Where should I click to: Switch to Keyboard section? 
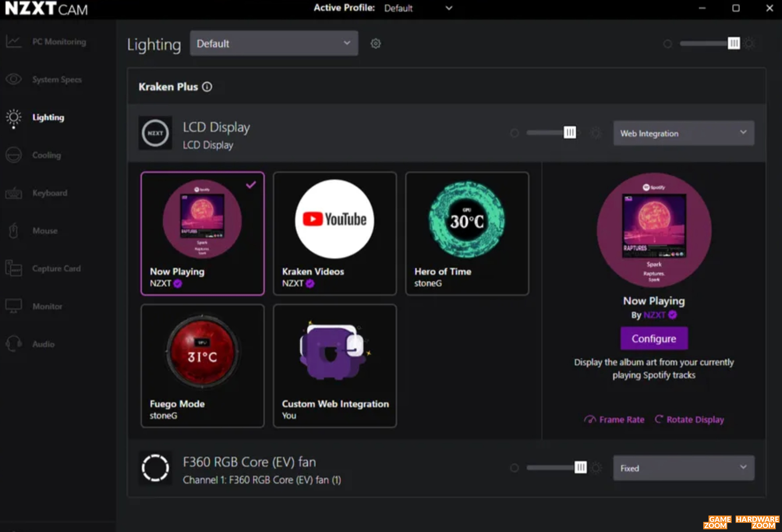[x=50, y=193]
